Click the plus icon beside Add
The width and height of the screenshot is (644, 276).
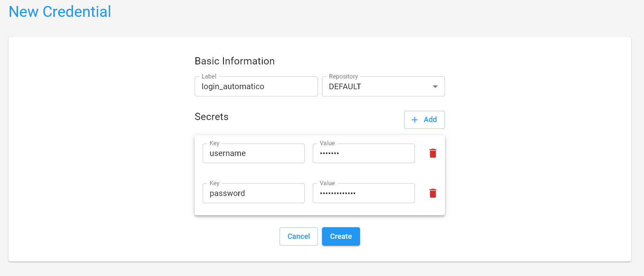click(415, 120)
